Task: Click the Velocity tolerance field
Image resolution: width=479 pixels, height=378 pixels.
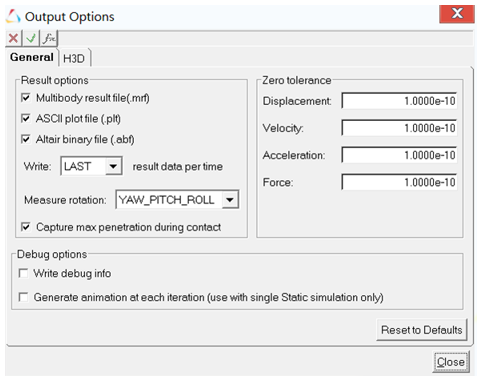Action: [399, 128]
